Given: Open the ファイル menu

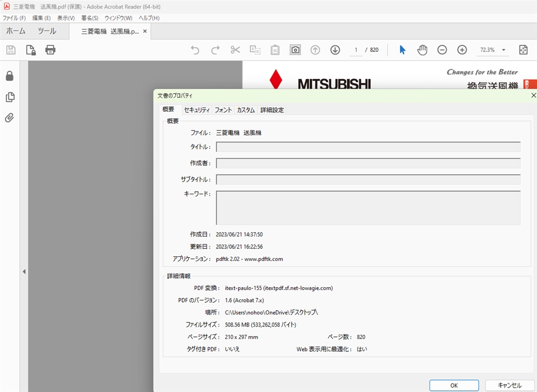Looking at the screenshot, I should [x=14, y=18].
